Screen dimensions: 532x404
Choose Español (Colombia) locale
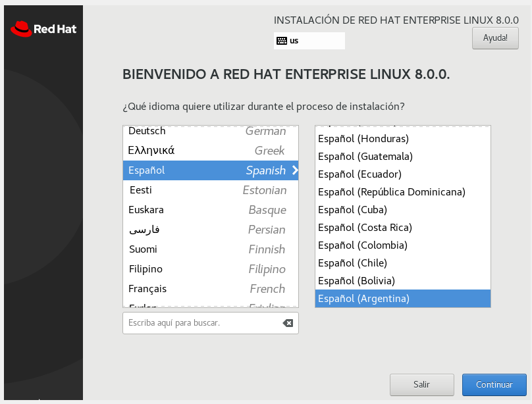(403, 245)
